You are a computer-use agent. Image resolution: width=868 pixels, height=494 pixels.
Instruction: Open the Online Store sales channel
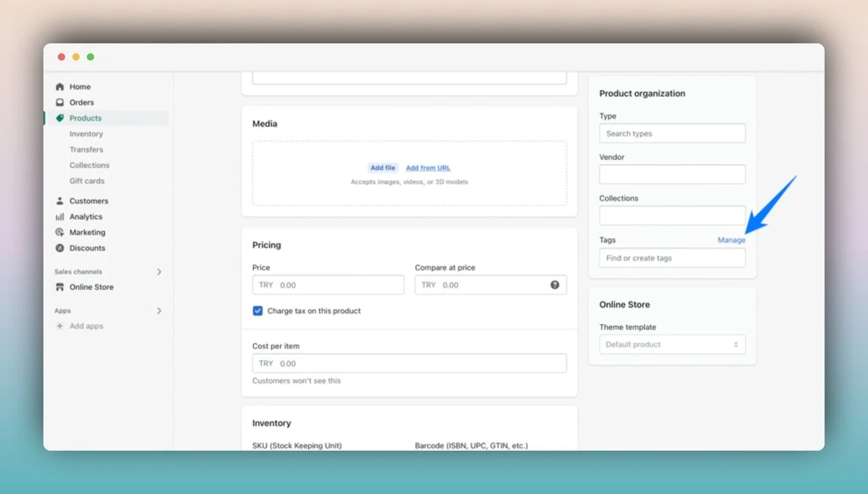point(91,287)
